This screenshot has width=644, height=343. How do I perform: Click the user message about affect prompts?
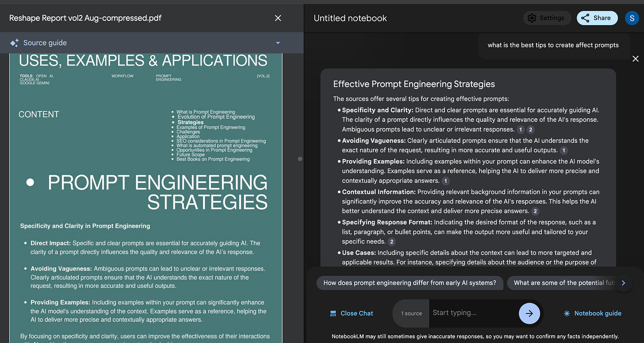[x=553, y=45]
